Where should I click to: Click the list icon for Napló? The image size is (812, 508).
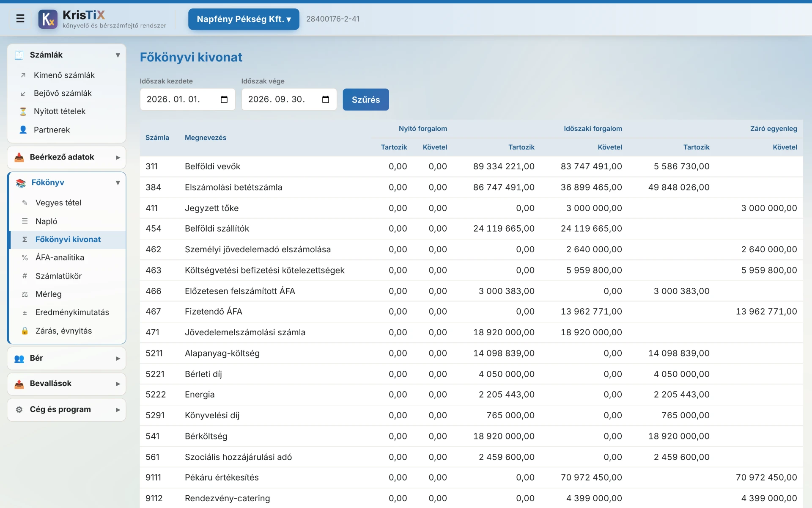25,221
